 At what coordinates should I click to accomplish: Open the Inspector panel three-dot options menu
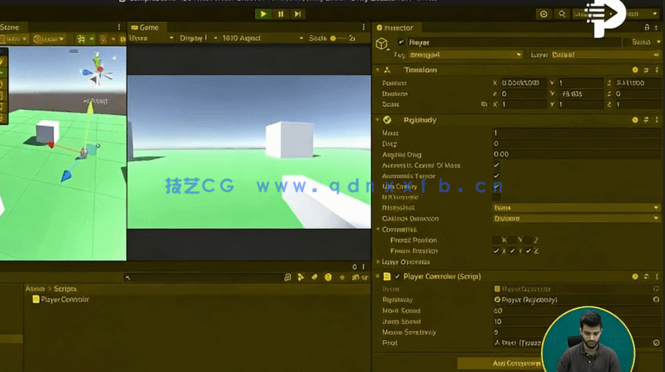pyautogui.click(x=657, y=27)
